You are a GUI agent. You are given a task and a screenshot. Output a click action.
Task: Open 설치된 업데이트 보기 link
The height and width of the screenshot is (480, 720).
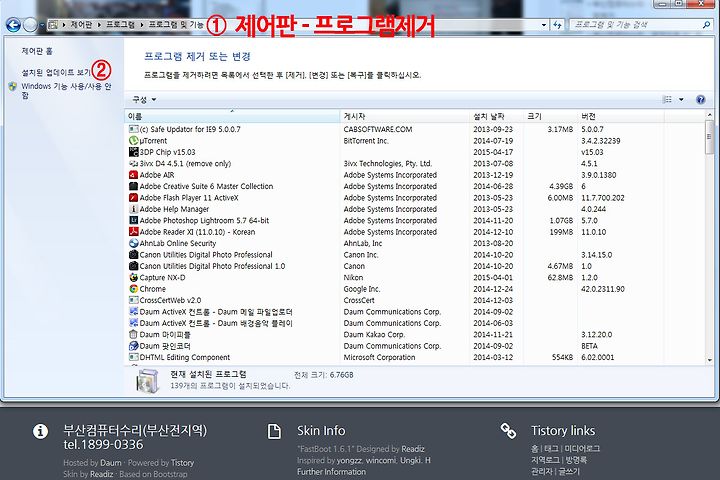coord(56,73)
